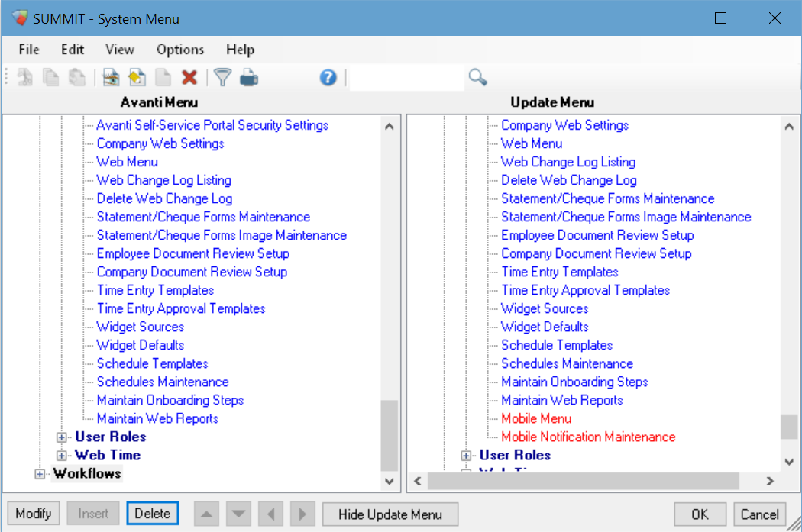Click the Copy toolbar icon
Image resolution: width=802 pixels, height=532 pixels.
point(50,78)
